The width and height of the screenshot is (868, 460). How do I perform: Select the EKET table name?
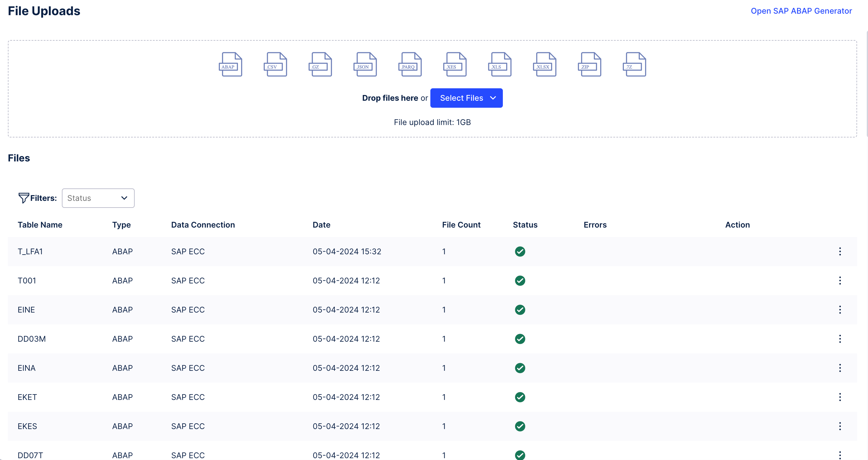[27, 397]
